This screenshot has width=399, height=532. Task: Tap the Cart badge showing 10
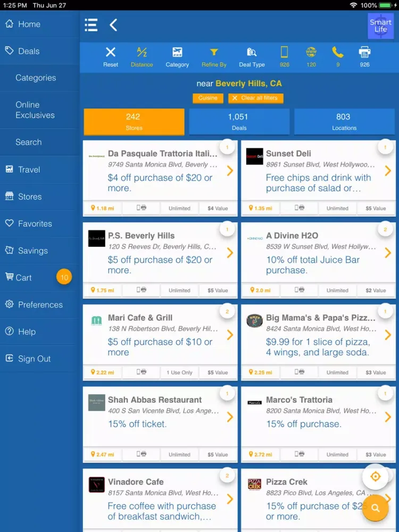pos(64,278)
